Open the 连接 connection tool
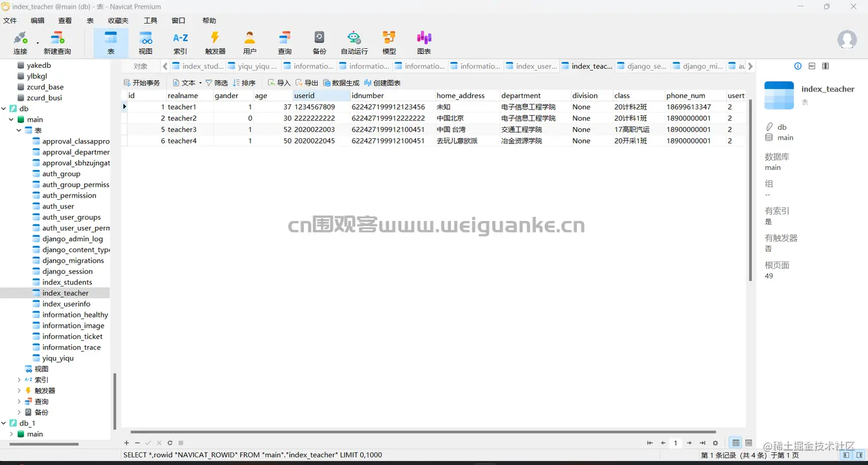 (x=20, y=43)
